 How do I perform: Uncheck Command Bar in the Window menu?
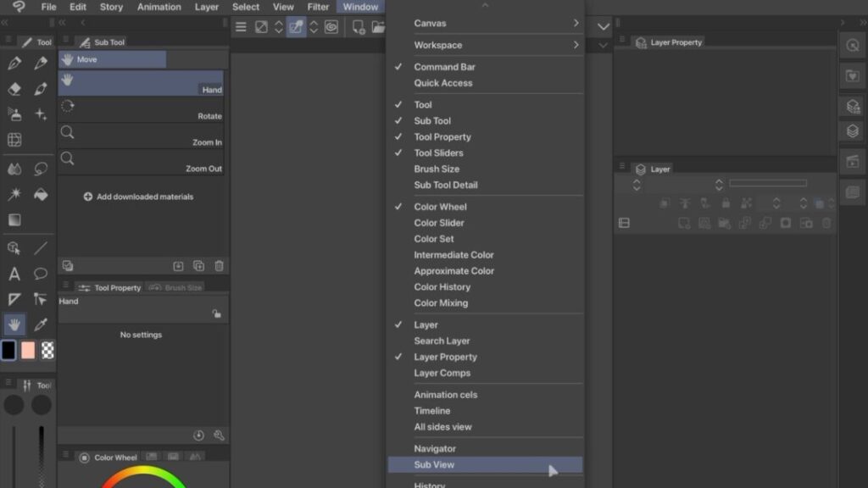pos(444,67)
